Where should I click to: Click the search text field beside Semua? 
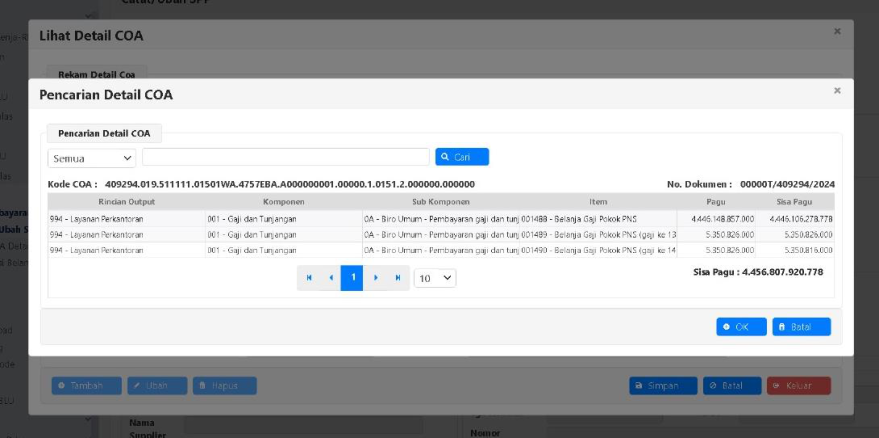pyautogui.click(x=285, y=157)
